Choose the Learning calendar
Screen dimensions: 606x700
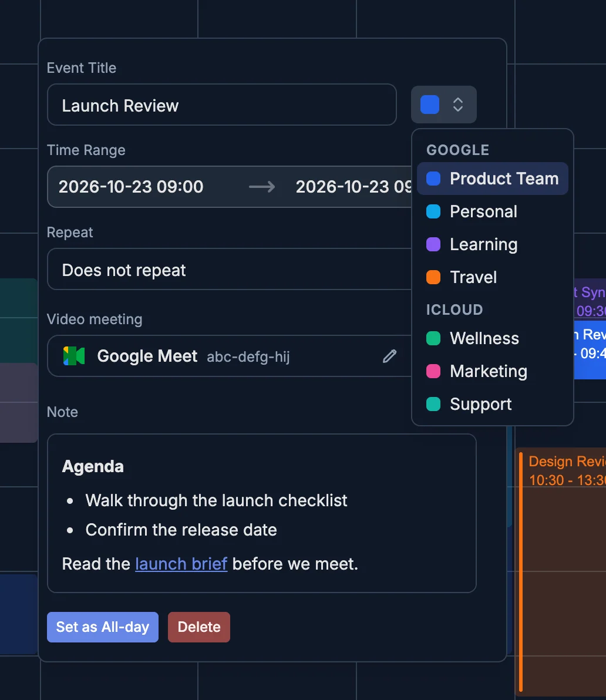(492, 244)
